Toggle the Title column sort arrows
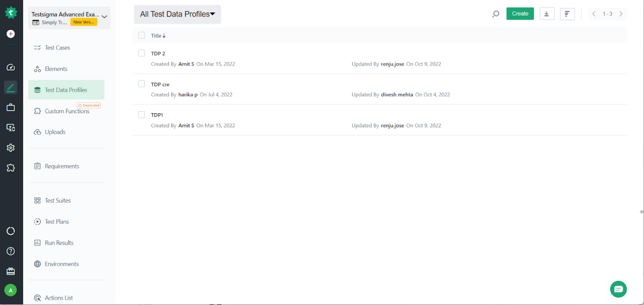 (164, 36)
